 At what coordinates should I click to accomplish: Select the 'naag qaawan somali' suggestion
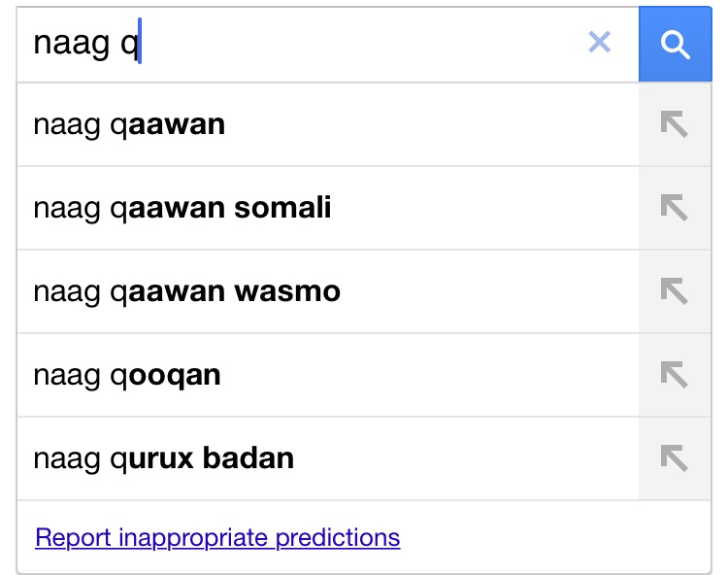tap(328, 208)
